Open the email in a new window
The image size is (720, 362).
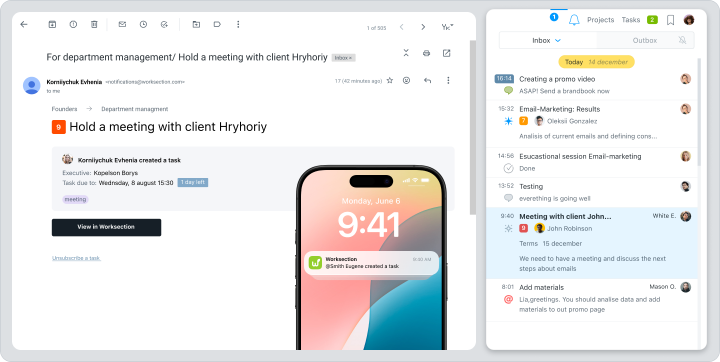pyautogui.click(x=446, y=53)
